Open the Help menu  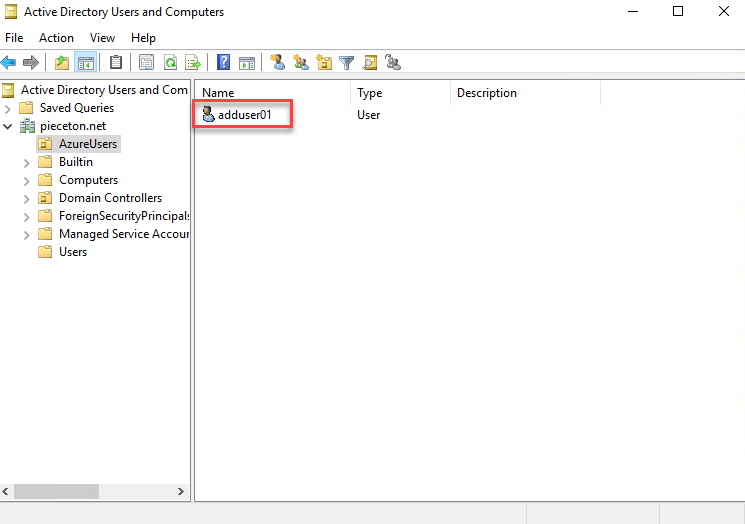143,38
